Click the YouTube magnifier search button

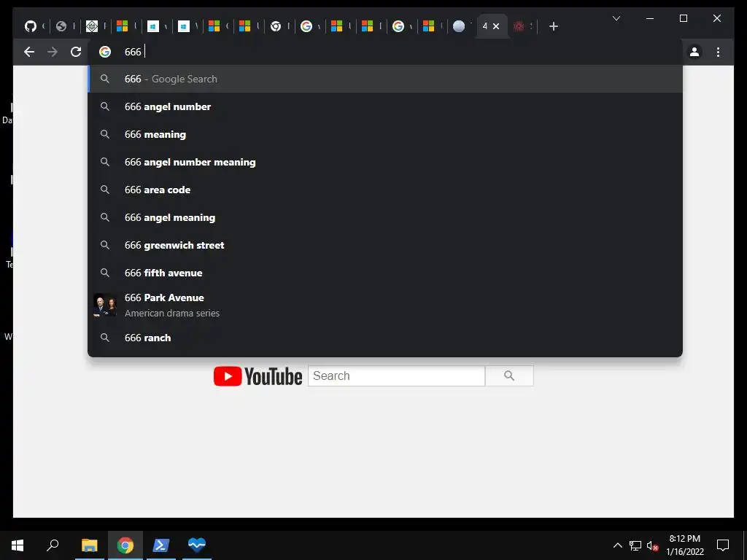pos(509,376)
